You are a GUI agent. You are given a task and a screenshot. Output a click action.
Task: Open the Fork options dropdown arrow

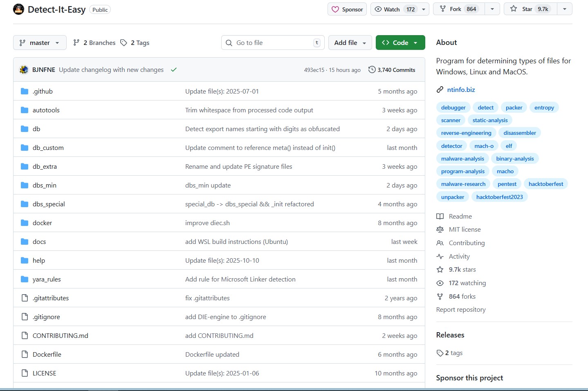[492, 9]
